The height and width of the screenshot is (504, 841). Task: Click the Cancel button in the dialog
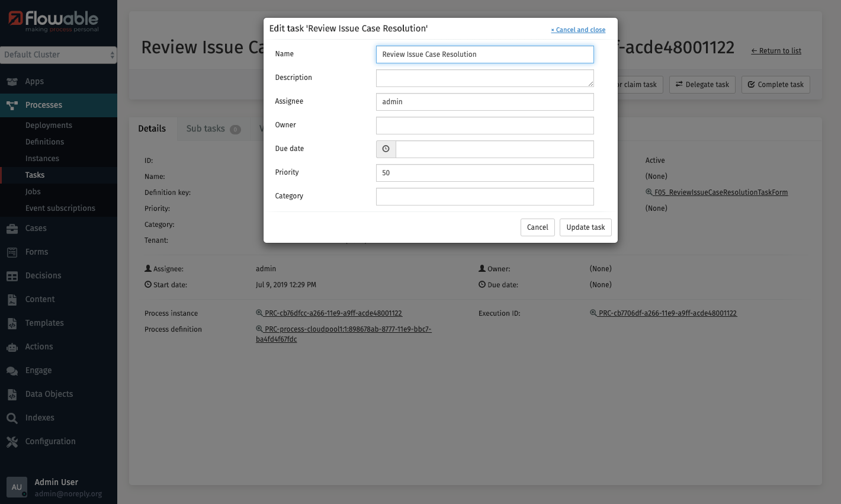coord(537,227)
